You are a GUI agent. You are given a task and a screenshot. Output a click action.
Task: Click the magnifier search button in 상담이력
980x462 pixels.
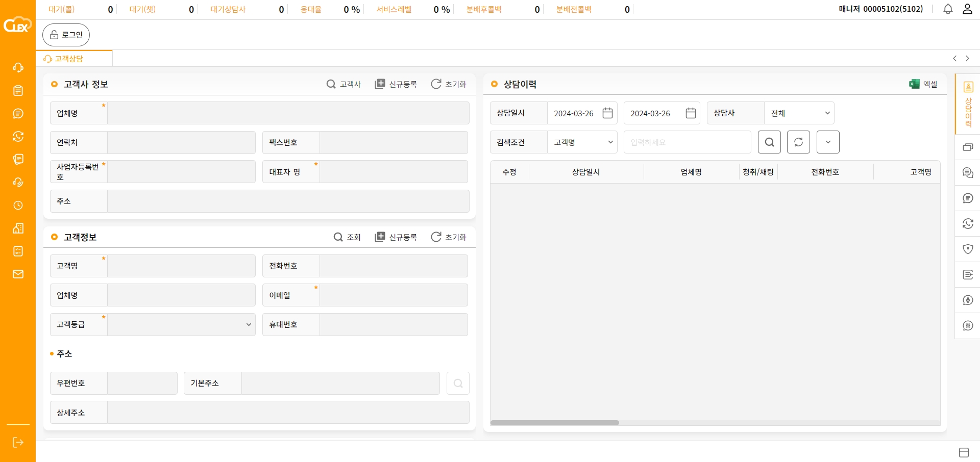(x=769, y=142)
